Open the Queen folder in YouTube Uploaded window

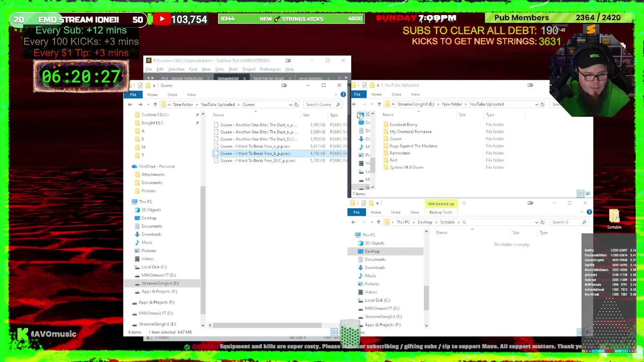click(x=395, y=139)
